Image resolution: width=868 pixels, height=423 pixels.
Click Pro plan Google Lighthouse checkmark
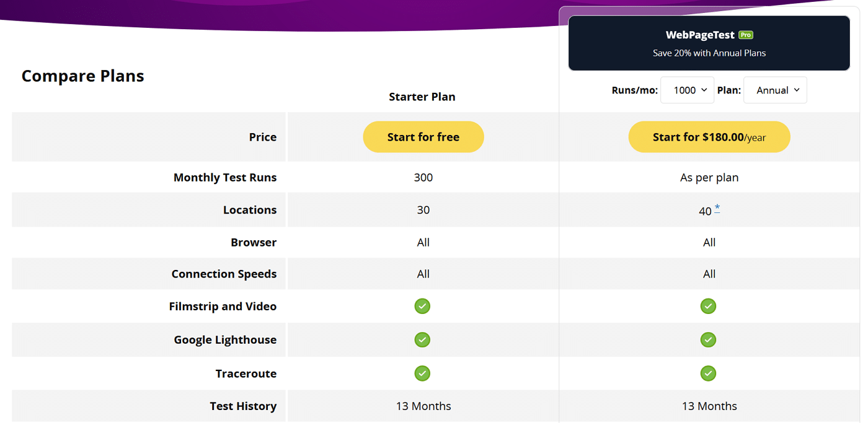point(708,340)
